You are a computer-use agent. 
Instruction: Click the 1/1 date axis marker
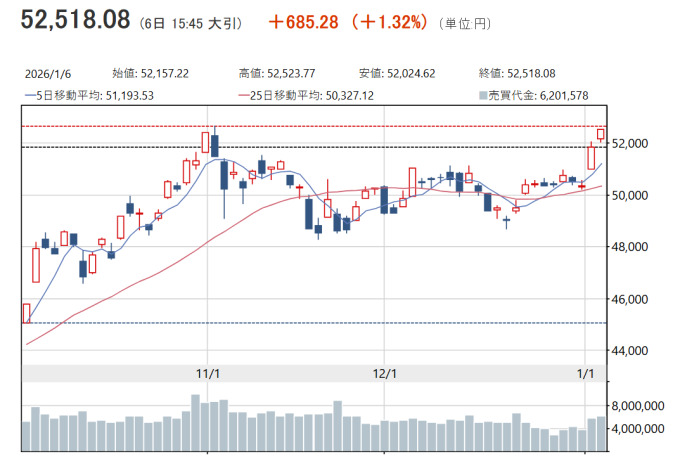tap(585, 373)
